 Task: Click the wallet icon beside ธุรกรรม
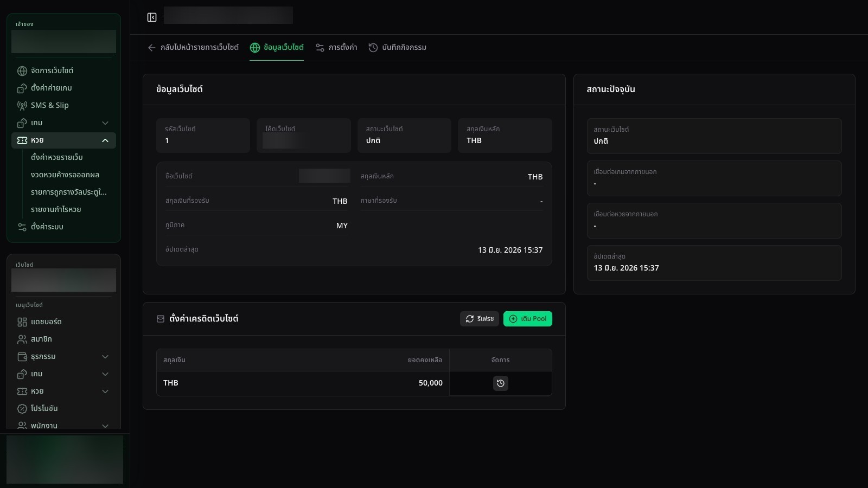coord(22,357)
